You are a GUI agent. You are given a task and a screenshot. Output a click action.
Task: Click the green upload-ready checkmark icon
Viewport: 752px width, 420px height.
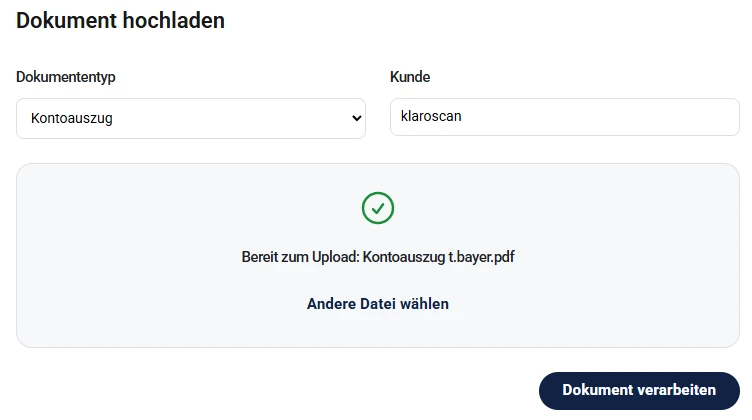(x=377, y=208)
